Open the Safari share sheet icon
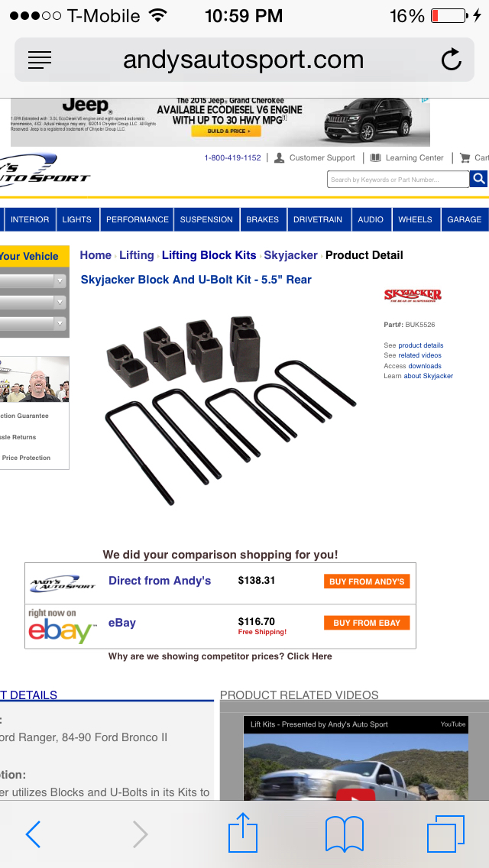The width and height of the screenshot is (489, 868). [243, 832]
